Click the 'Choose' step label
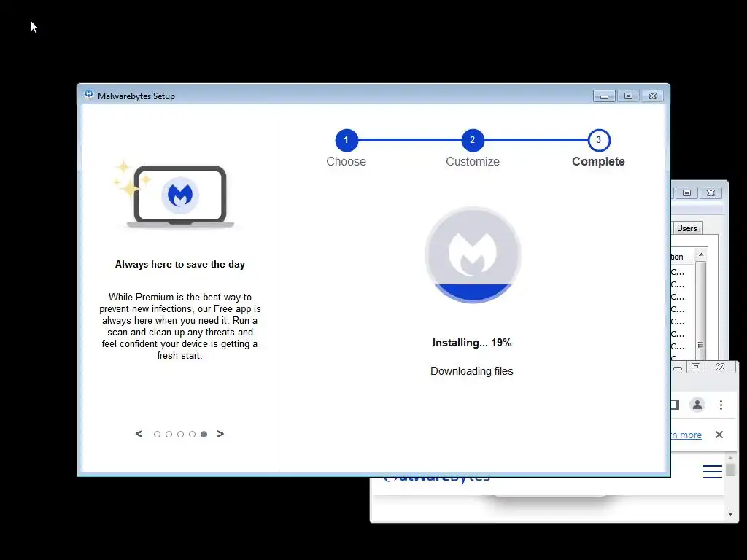Screen dimensions: 747x560 347,161
